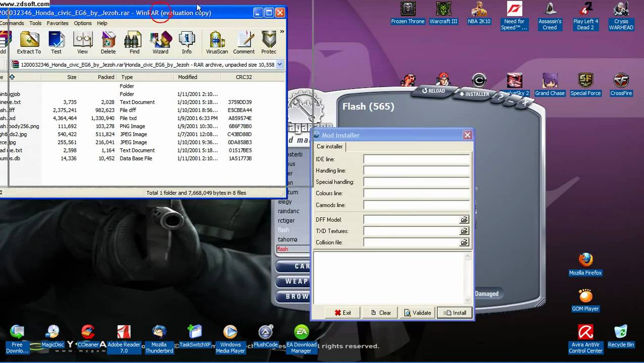Click the Test archive icon in WinRAR

56,43
